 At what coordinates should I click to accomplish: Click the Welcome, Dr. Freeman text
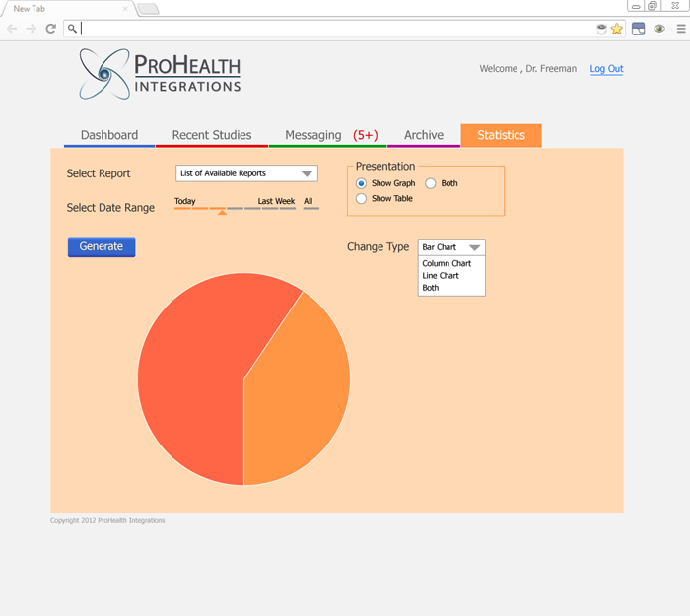527,69
